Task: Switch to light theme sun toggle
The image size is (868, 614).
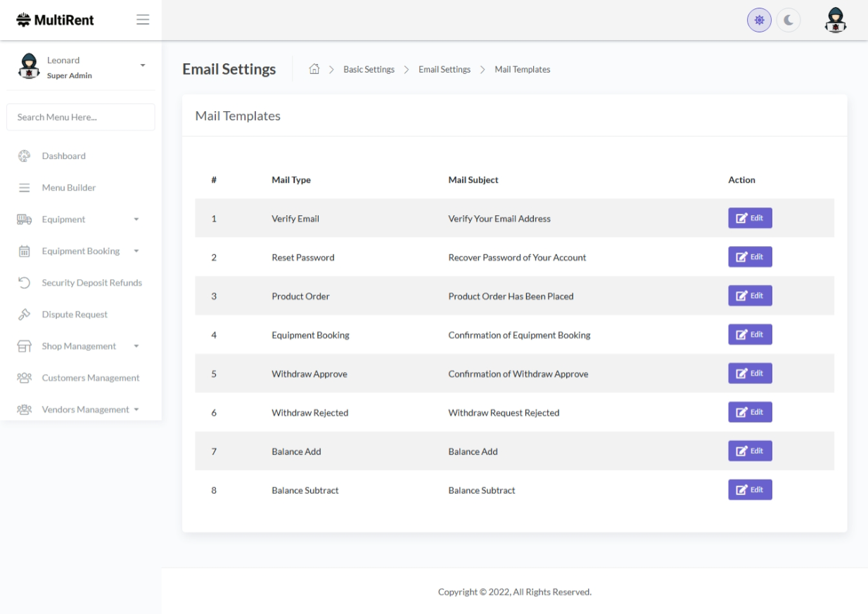Action: tap(759, 20)
